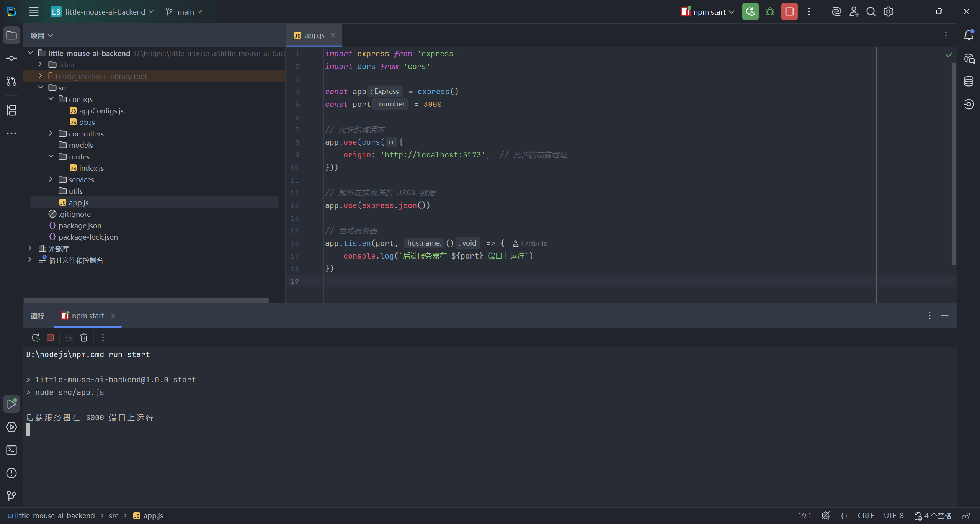Click the Debug bug icon in toolbar

[x=770, y=12]
